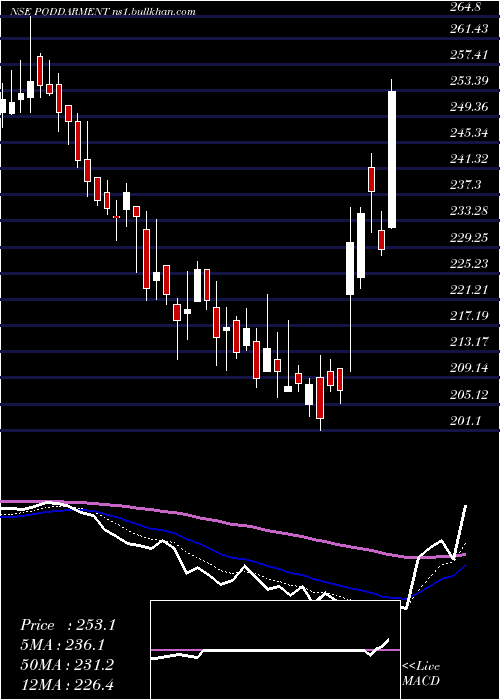Click the 253.39 price axis label
The image size is (500, 700).
pos(470,81)
